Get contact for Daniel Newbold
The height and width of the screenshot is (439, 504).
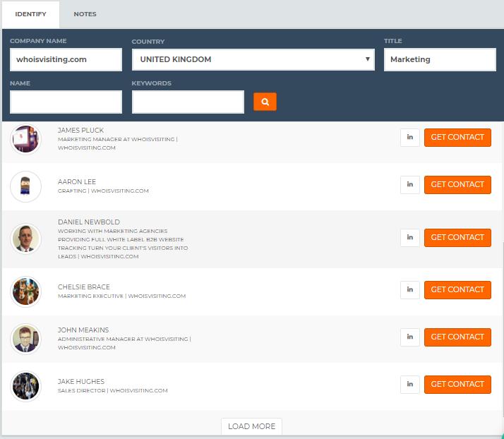tap(457, 237)
